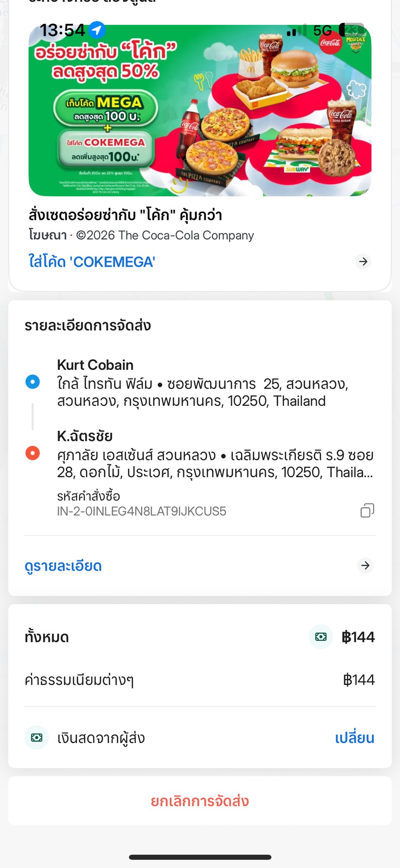400x868 pixels.
Task: Cancel delivery with ยกเลิกการจัดส่ง button
Action: pos(200,801)
